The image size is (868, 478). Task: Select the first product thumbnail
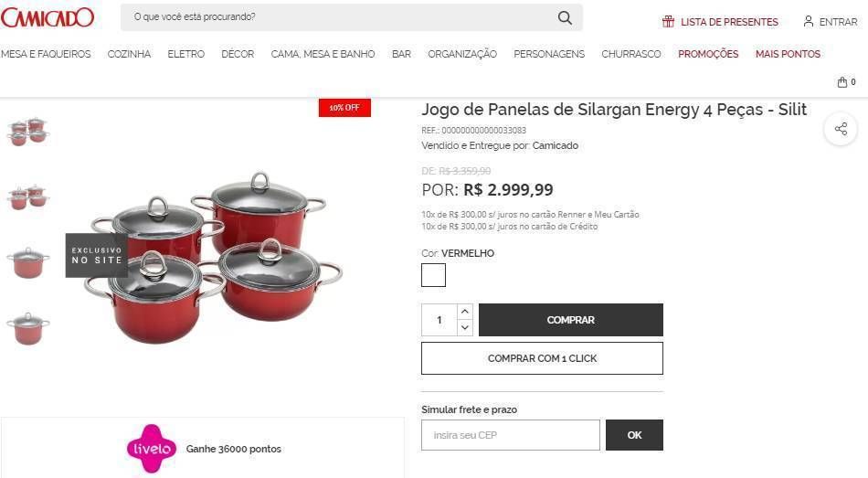click(x=27, y=132)
